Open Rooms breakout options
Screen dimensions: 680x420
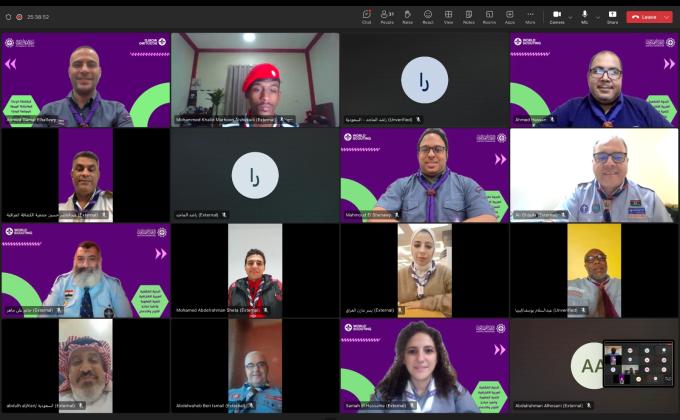[489, 16]
